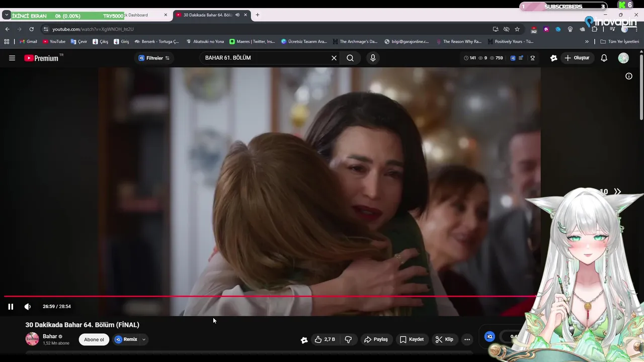Share the video via Paylaş

tap(376, 339)
